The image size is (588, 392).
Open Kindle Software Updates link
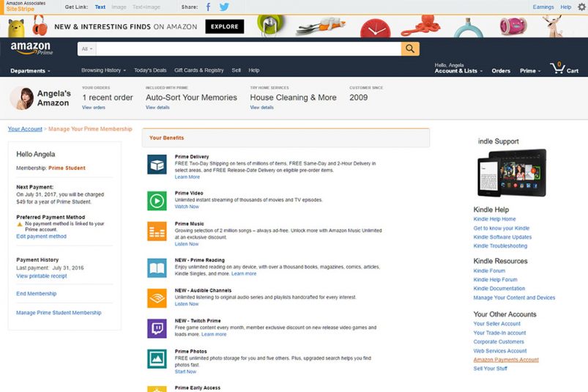click(502, 237)
